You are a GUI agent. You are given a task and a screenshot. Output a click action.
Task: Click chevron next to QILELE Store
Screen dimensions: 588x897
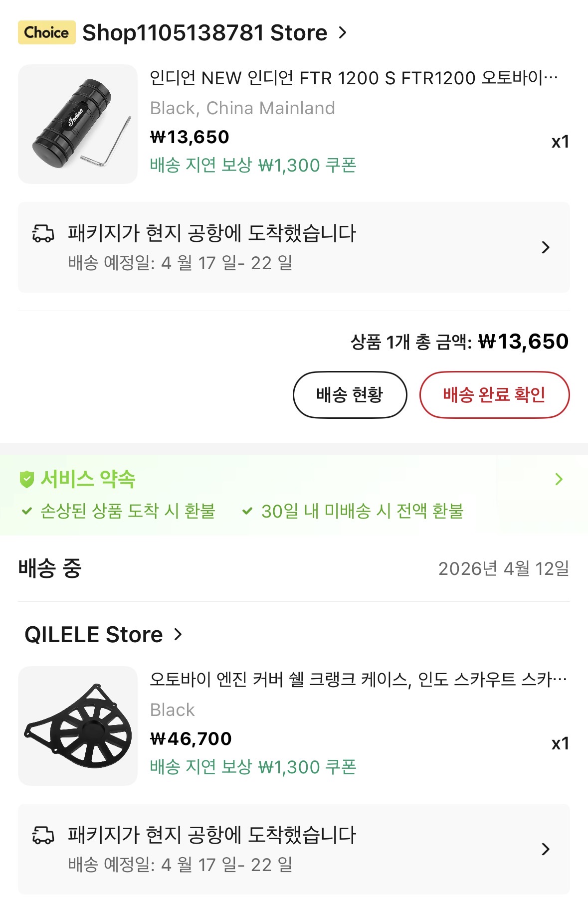pos(178,634)
